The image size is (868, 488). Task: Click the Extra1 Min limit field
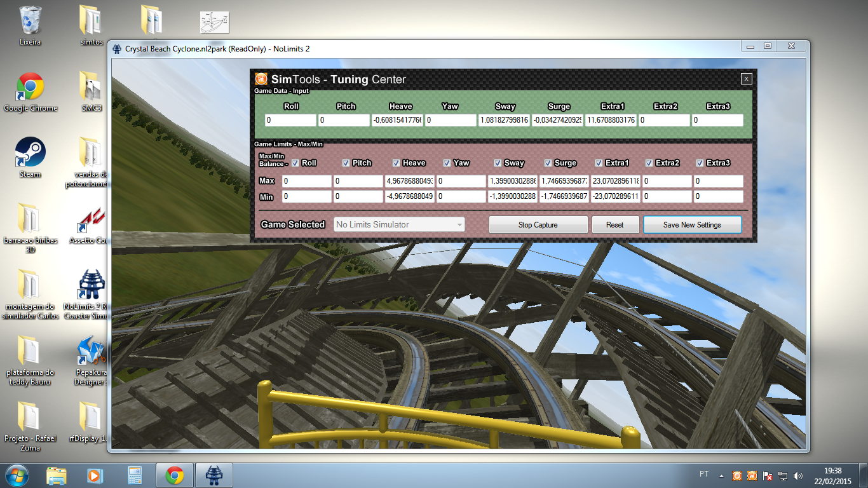click(x=616, y=196)
